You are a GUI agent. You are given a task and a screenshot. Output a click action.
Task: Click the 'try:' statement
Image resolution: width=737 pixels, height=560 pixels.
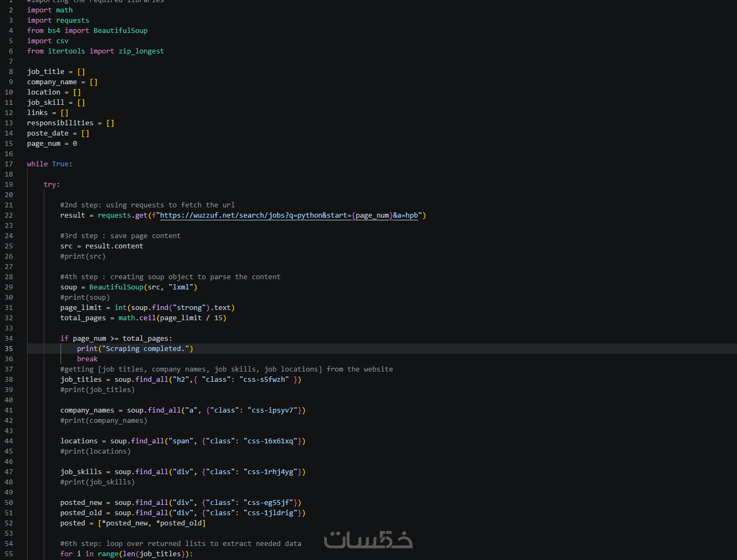[52, 185]
